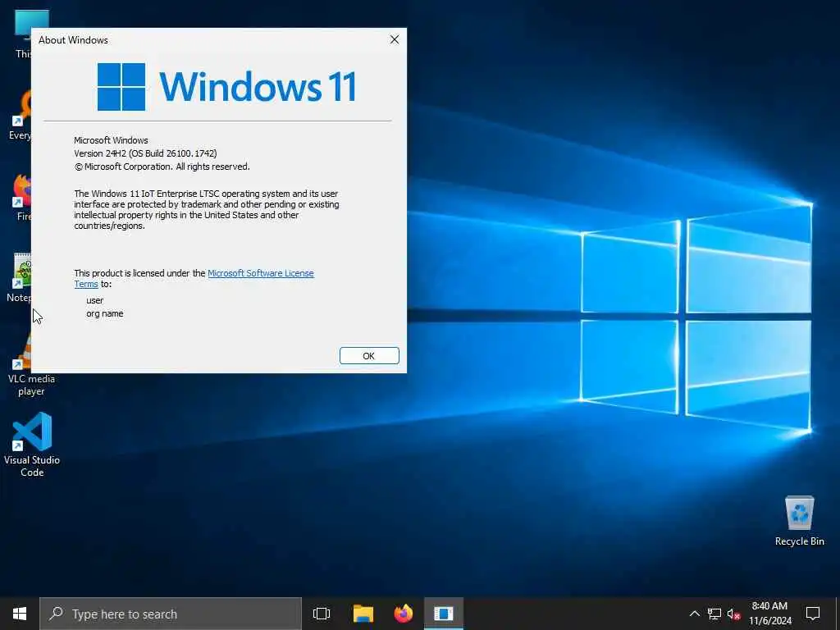840x630 pixels.
Task: Click the 'user' licensee text
Action: (x=95, y=300)
